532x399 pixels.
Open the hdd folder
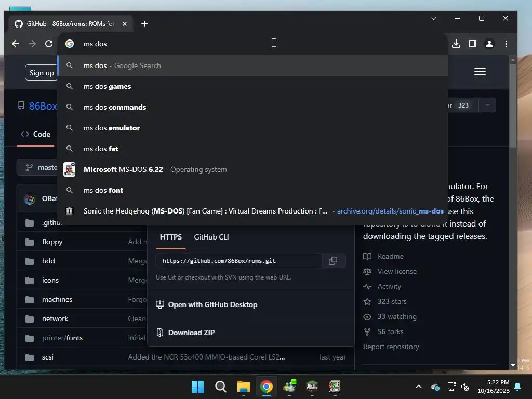click(48, 261)
